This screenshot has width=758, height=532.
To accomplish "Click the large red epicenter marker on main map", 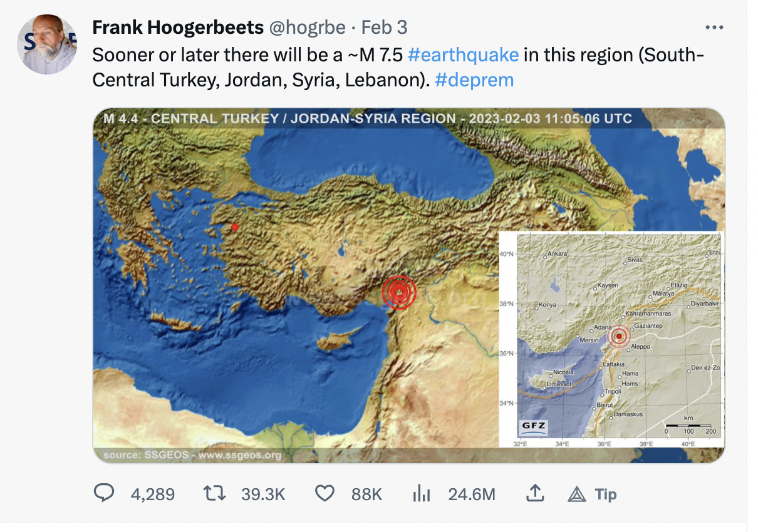I will pos(399,292).
